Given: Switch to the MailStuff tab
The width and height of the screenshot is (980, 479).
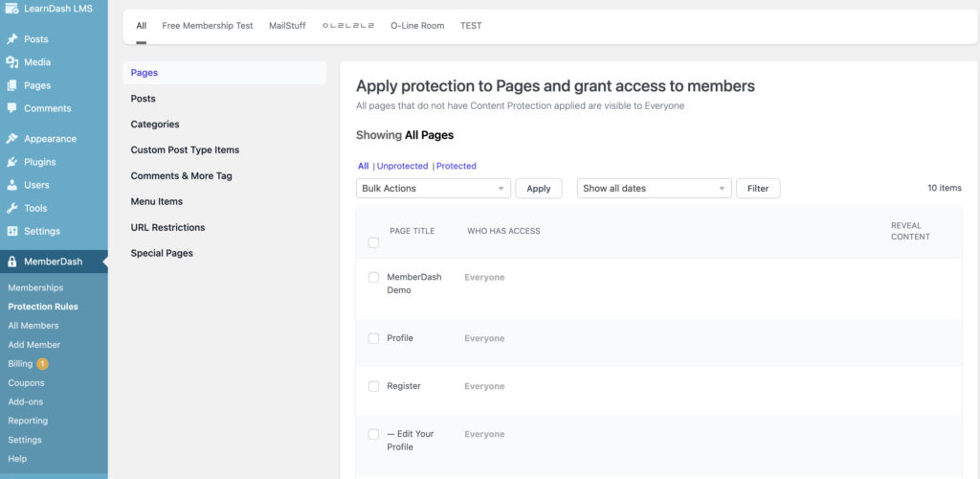Looking at the screenshot, I should (x=287, y=26).
